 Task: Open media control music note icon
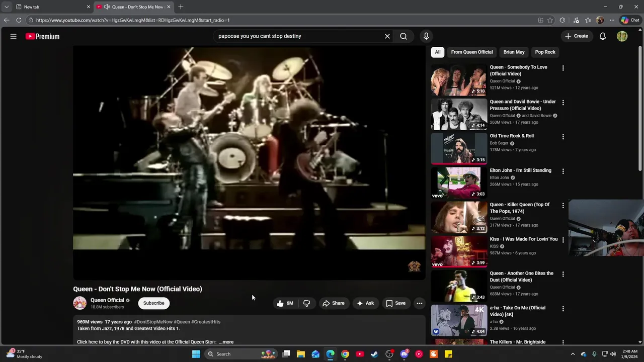pos(576,20)
